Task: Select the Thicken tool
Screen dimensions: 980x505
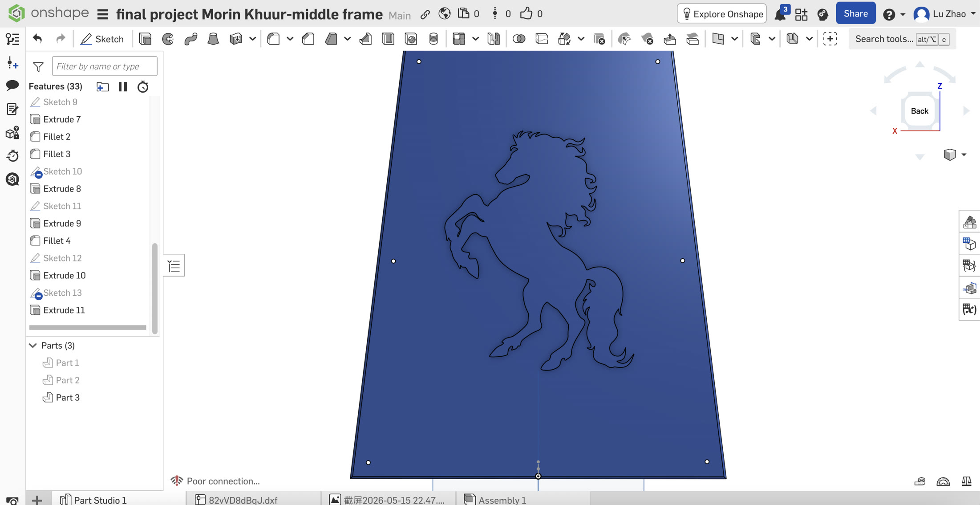Action: coord(236,39)
